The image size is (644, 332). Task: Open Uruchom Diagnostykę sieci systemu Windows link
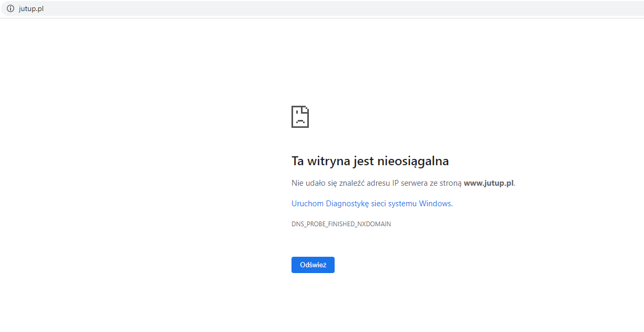click(371, 204)
